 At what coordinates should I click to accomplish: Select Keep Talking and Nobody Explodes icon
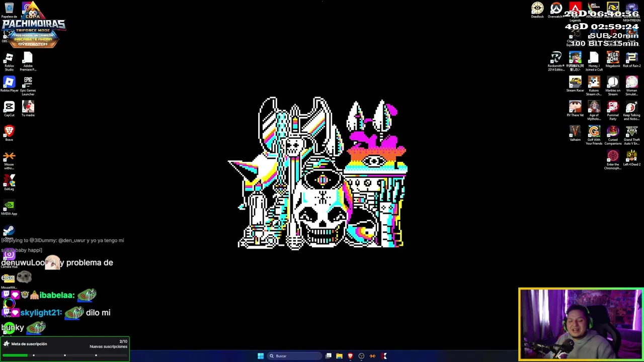tap(631, 111)
